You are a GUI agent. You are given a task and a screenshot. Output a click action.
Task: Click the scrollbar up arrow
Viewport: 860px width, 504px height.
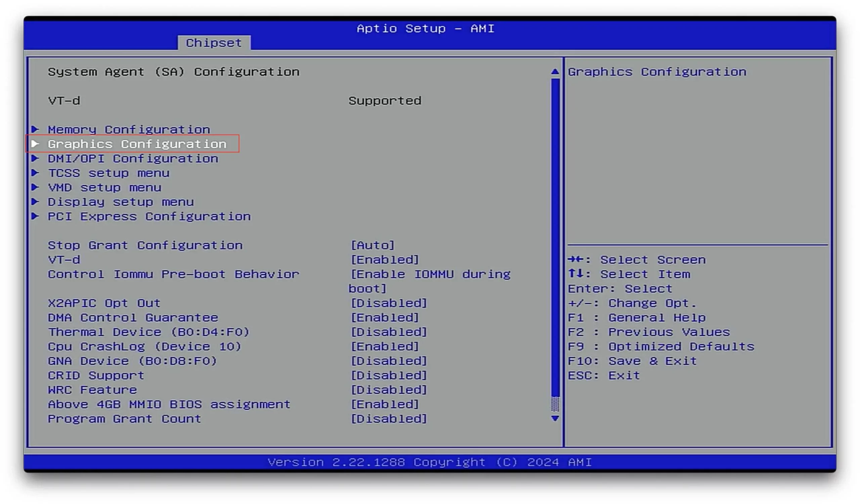(555, 72)
